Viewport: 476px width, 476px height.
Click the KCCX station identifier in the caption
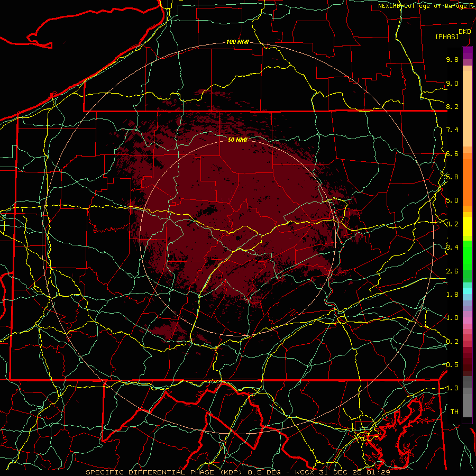305,472
